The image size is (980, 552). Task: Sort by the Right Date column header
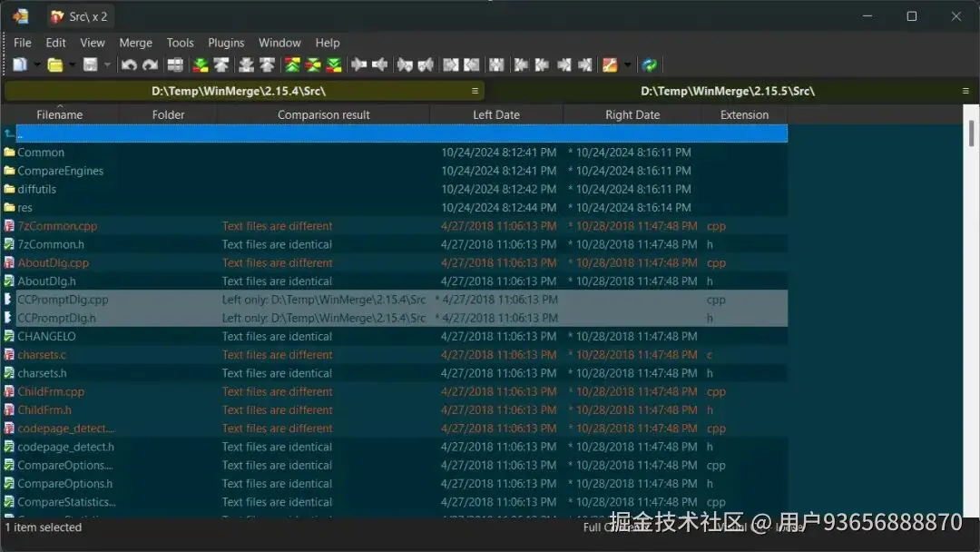point(632,114)
